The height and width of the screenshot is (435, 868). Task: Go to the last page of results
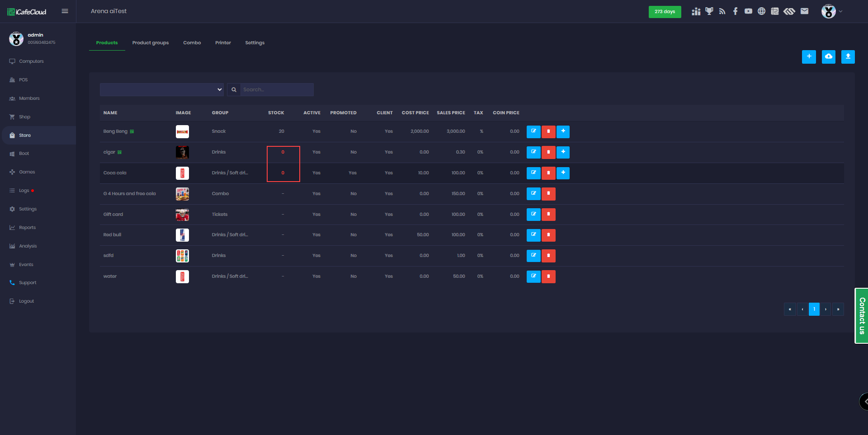tap(838, 309)
